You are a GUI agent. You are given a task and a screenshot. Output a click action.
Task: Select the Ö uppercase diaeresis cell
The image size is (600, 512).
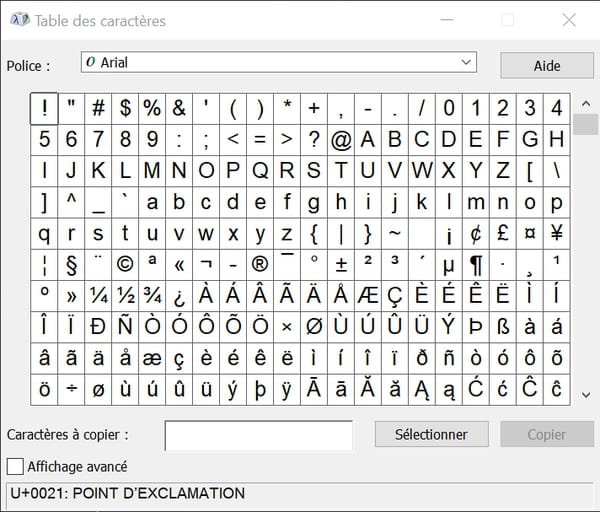coord(260,328)
